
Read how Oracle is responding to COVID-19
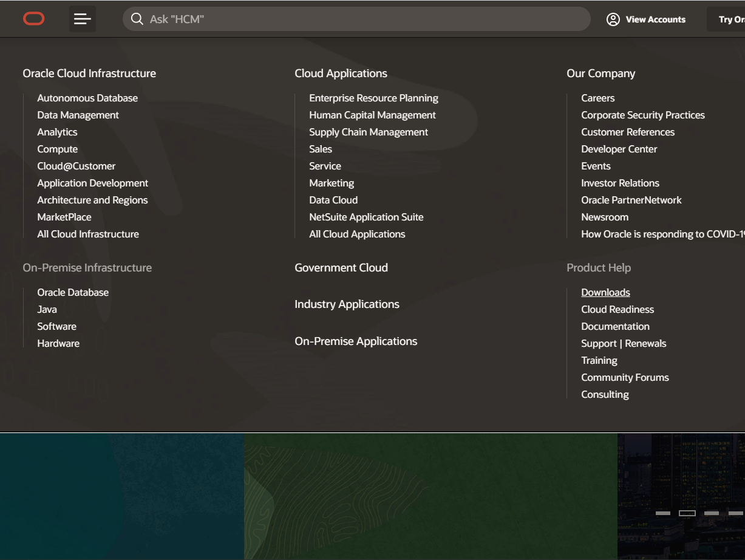click(663, 234)
